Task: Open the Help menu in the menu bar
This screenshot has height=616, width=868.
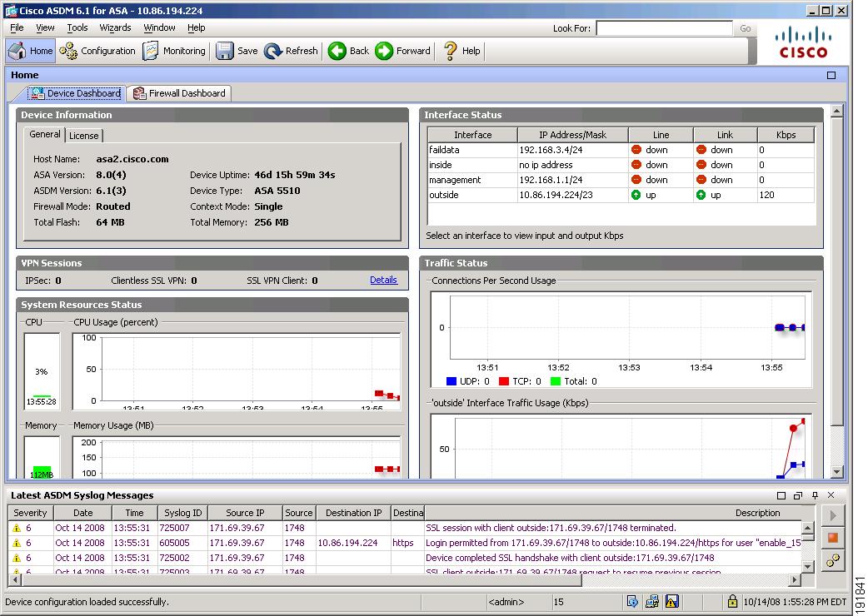Action: [x=196, y=27]
